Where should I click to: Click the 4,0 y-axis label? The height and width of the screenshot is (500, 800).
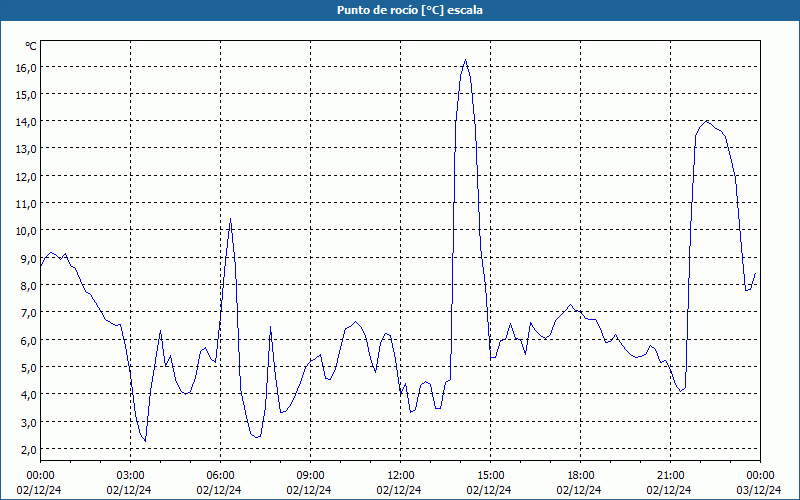28,394
